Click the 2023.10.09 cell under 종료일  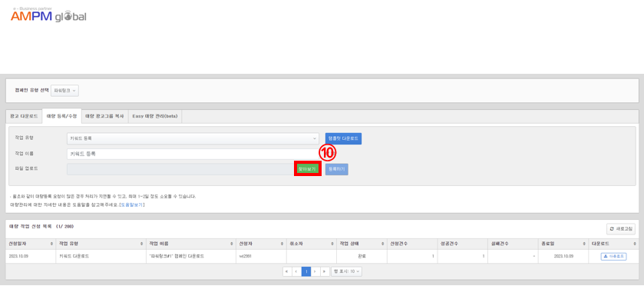[564, 256]
